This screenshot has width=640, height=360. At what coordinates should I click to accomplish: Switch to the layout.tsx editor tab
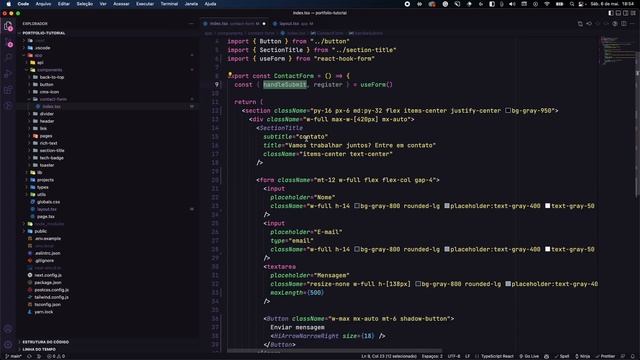pos(296,24)
